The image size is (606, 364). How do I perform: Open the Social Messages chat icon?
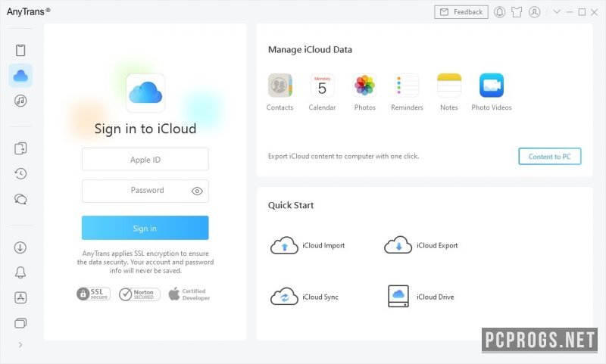click(20, 199)
